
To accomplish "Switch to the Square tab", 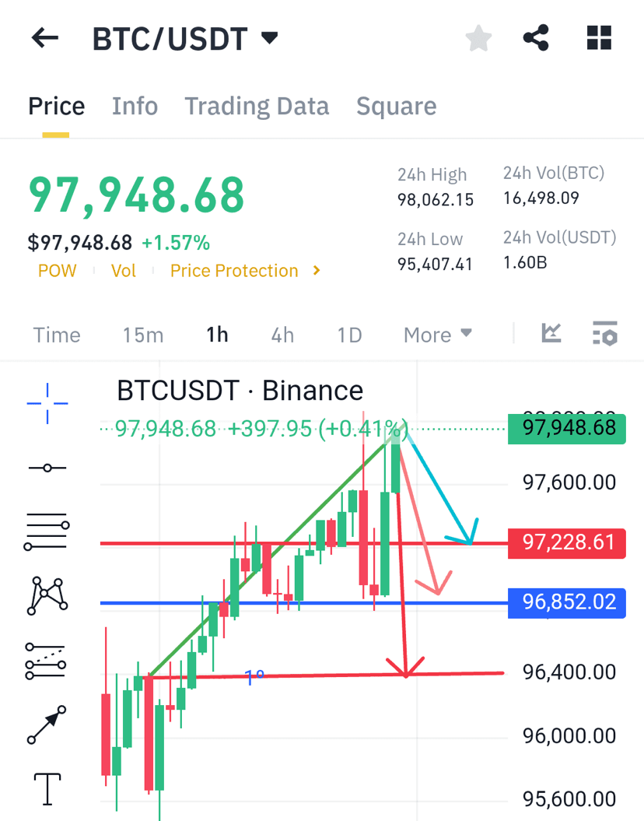I will 397,107.
